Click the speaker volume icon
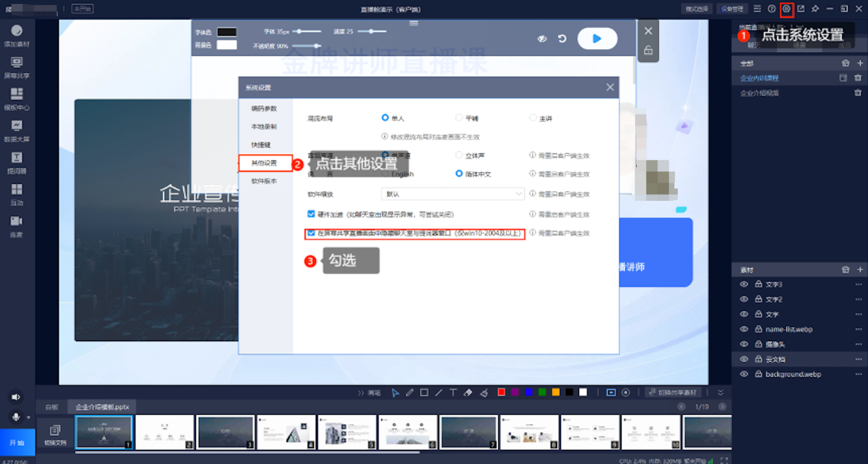 point(16,397)
